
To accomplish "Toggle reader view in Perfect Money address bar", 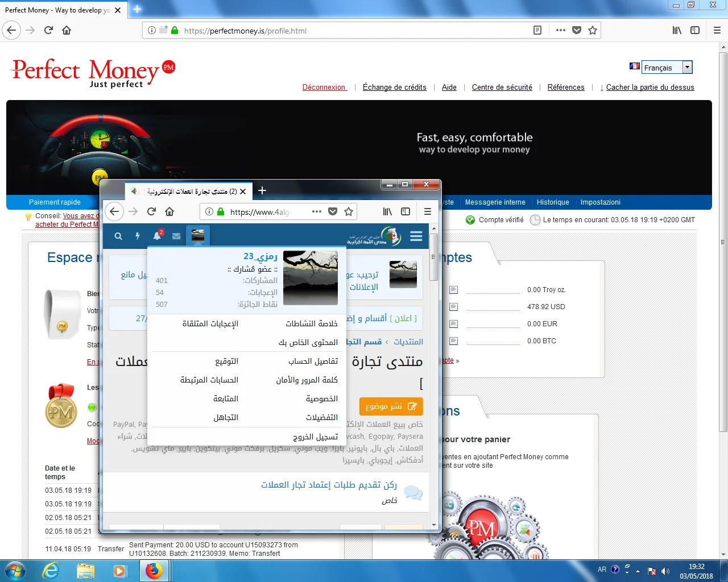I will (537, 30).
